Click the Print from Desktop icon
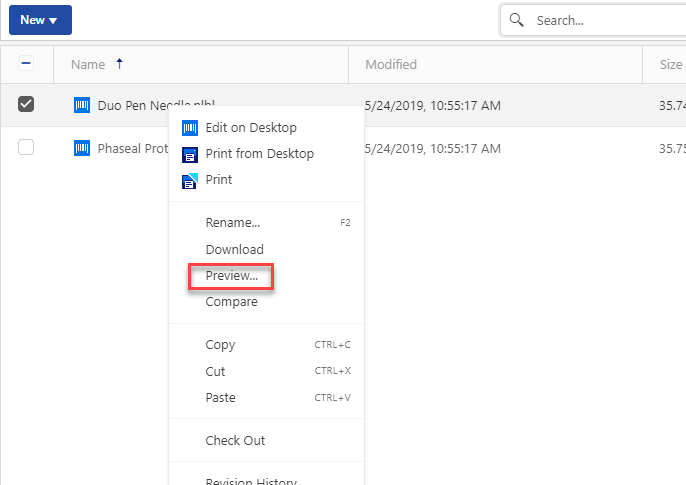 (189, 154)
